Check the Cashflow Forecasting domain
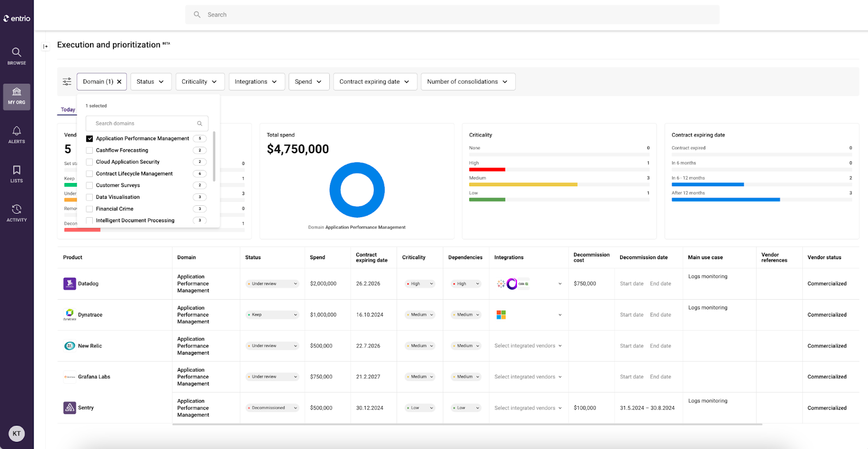Viewport: 868px width, 449px height. point(90,150)
